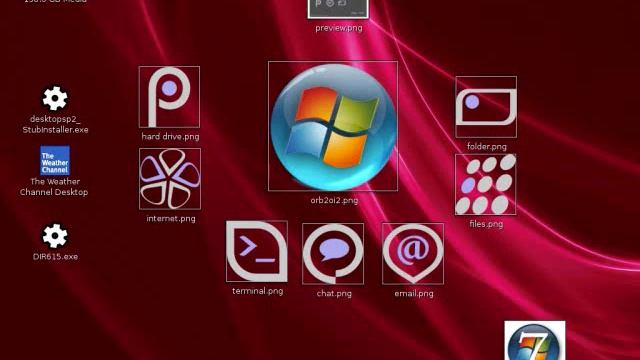The height and width of the screenshot is (360, 640).
Task: Click the hard drive.png filename label
Action: 170,136
